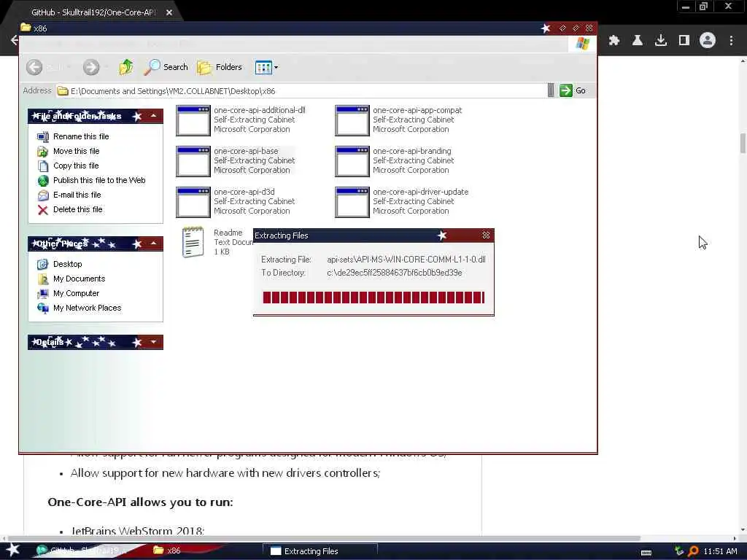The height and width of the screenshot is (560, 747).
Task: Click 'One-Core-API allows you to run:' heading
Action: pyautogui.click(x=141, y=502)
